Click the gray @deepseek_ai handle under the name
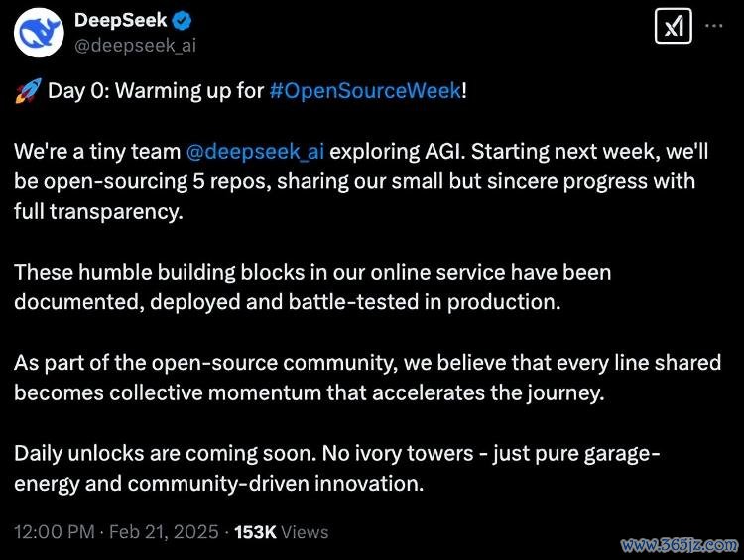The image size is (744, 560). click(135, 46)
